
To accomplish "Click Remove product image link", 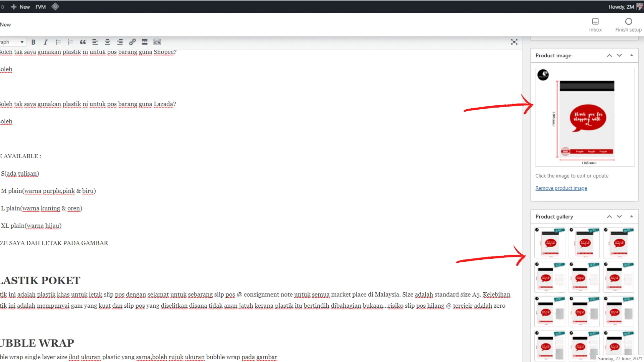I will coord(561,188).
